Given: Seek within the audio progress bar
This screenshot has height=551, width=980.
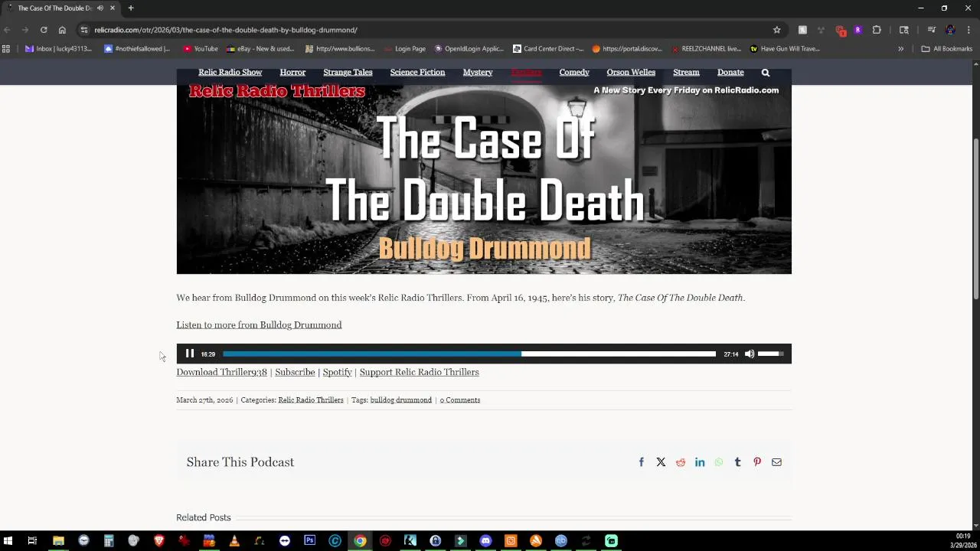Looking at the screenshot, I should (469, 354).
